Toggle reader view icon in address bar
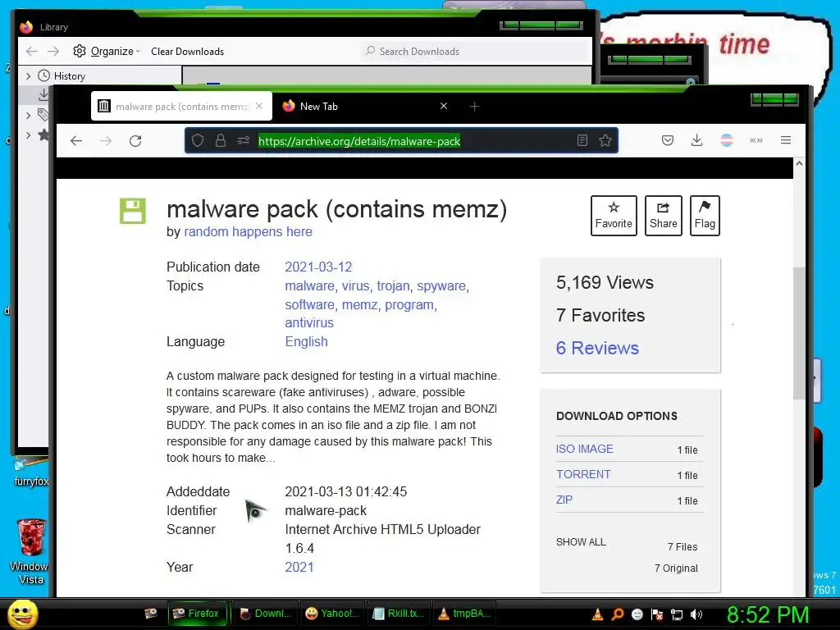The image size is (840, 630). coord(582,140)
